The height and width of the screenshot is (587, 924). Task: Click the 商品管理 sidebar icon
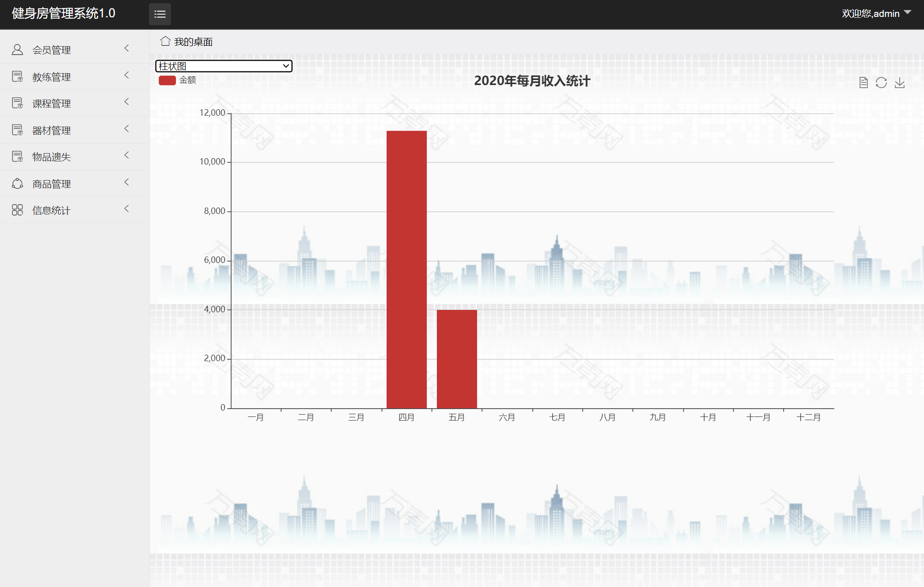pos(17,184)
